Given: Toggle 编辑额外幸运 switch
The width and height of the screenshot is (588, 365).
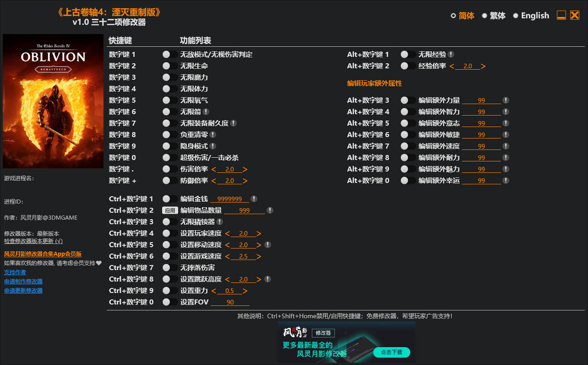Looking at the screenshot, I should tap(408, 180).
